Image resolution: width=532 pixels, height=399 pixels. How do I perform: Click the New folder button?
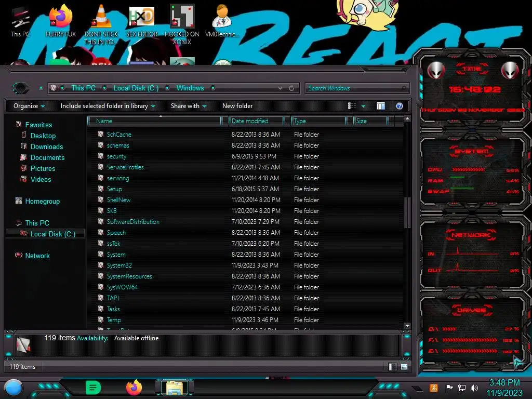pyautogui.click(x=237, y=106)
